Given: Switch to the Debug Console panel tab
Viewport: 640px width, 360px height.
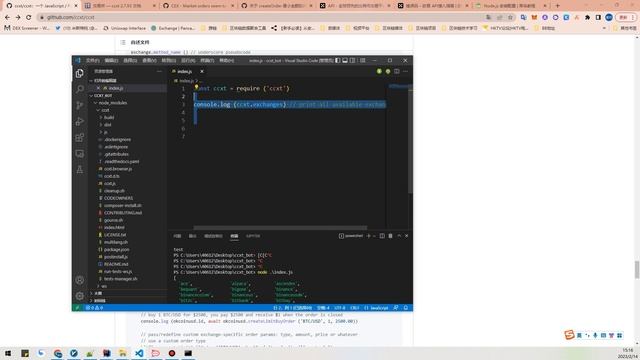Looking at the screenshot, I should [x=213, y=236].
